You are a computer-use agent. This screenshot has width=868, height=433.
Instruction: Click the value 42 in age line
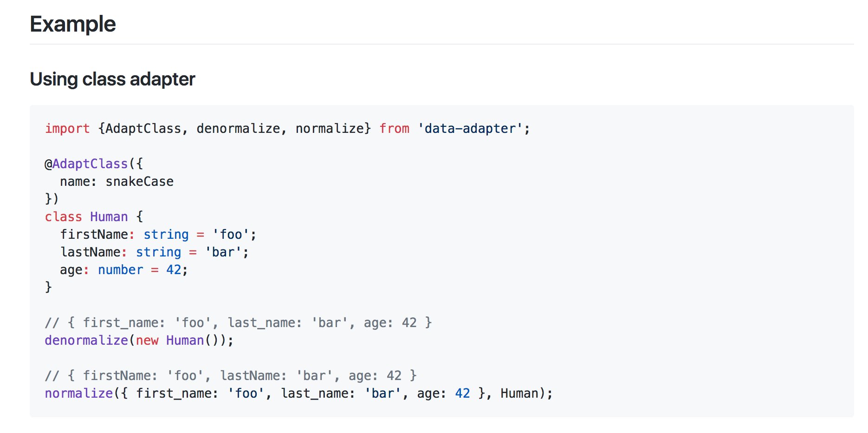[174, 270]
